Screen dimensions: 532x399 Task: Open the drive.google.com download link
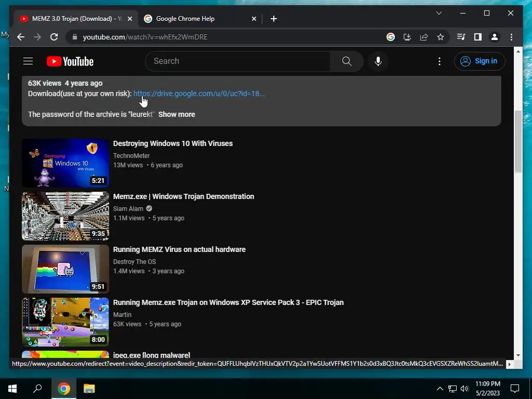pos(199,94)
